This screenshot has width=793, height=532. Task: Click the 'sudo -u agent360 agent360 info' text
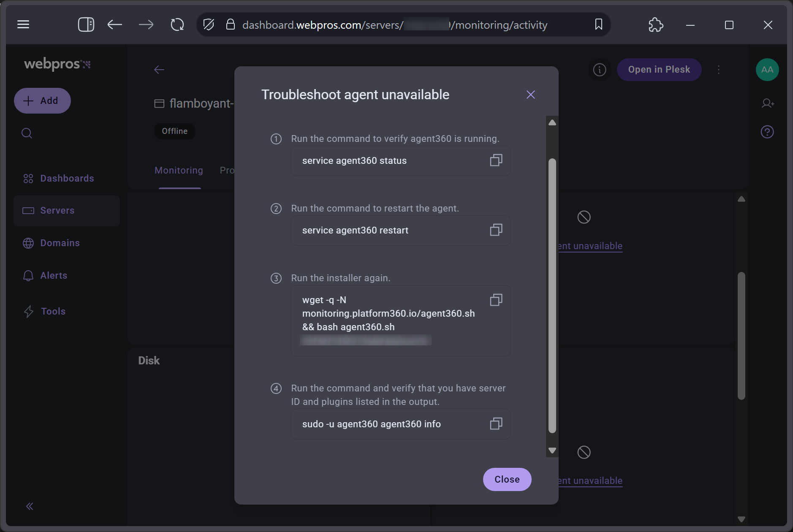[371, 424]
